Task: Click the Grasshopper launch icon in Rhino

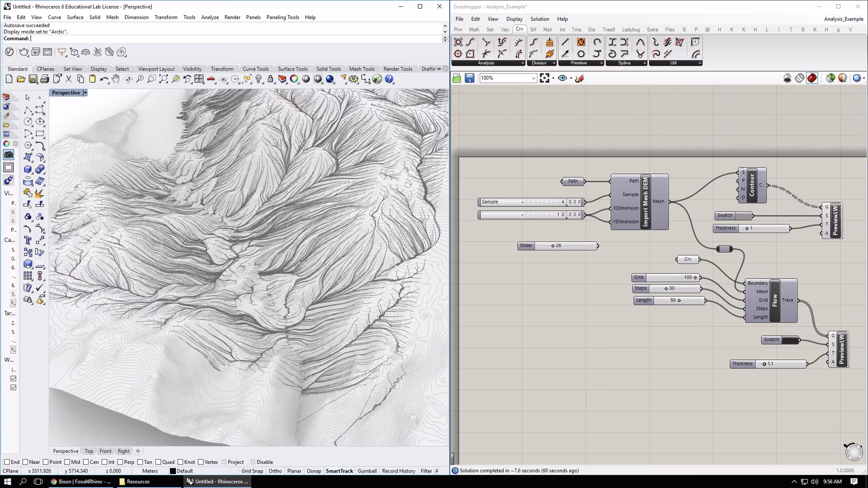Action: pos(377,79)
